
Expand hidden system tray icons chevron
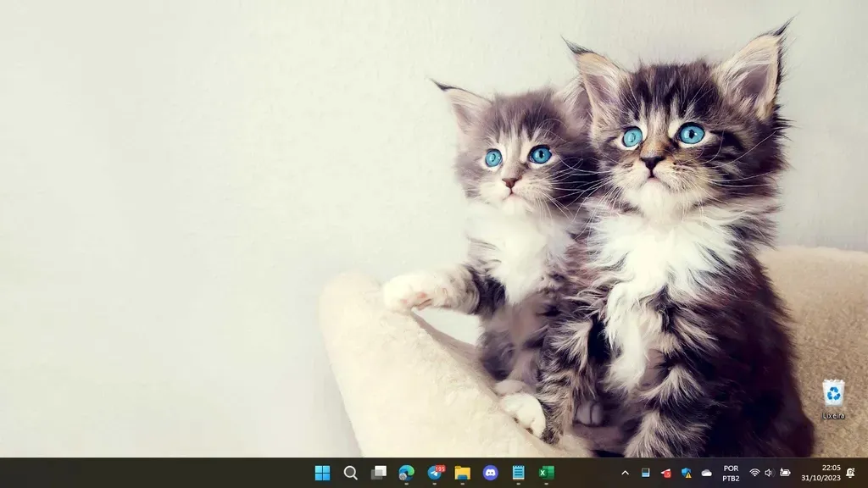[625, 473]
